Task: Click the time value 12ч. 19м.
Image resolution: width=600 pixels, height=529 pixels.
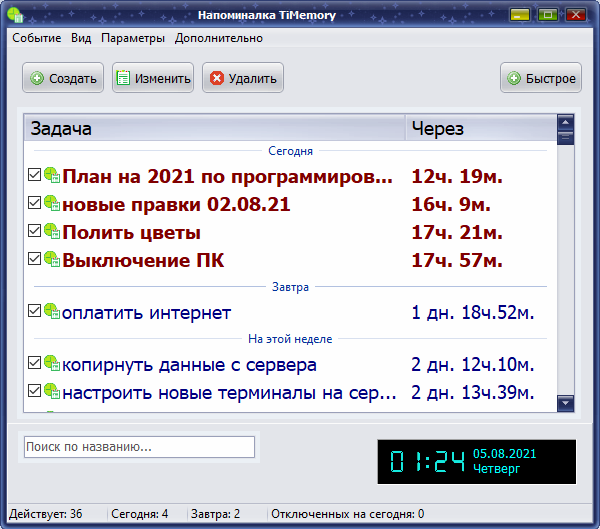Action: click(x=457, y=176)
